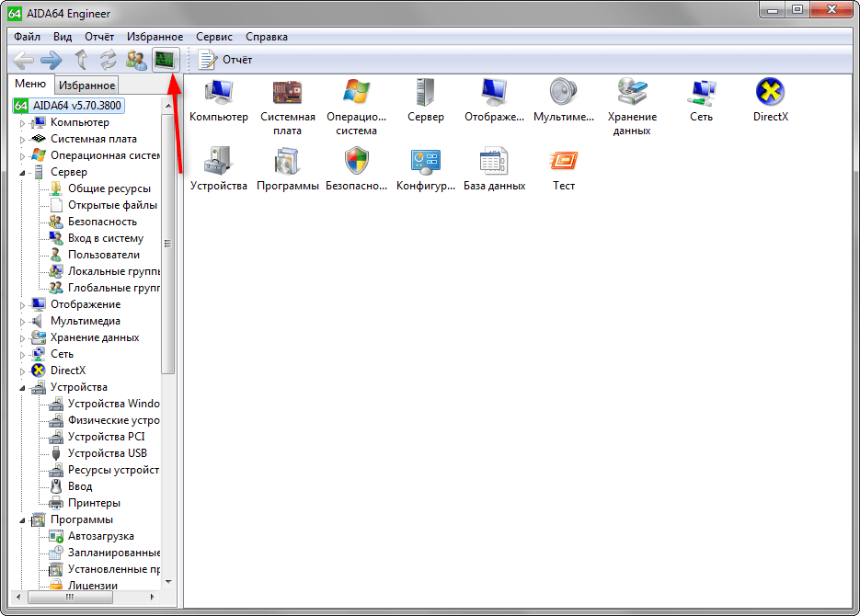
Task: Select Автозагрузка in the tree
Action: [100, 536]
